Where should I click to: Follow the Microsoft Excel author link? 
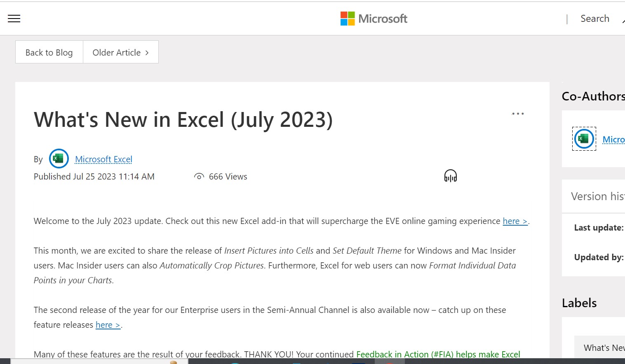click(103, 159)
